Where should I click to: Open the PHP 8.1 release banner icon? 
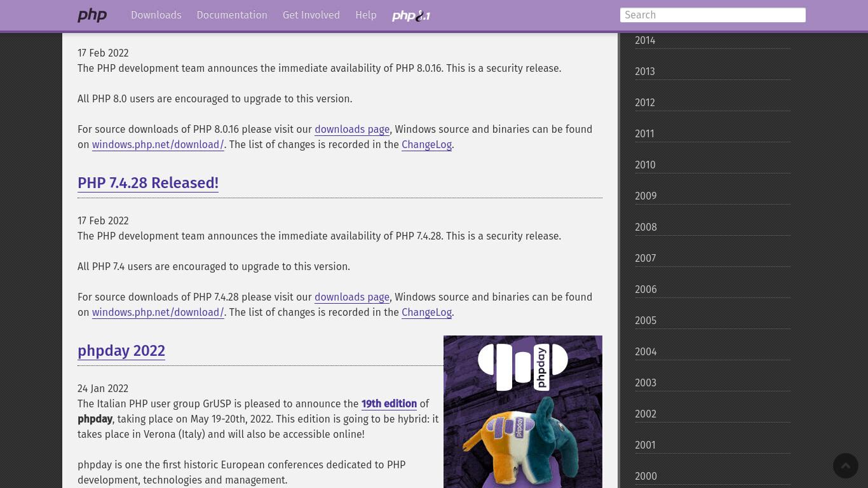coord(411,15)
